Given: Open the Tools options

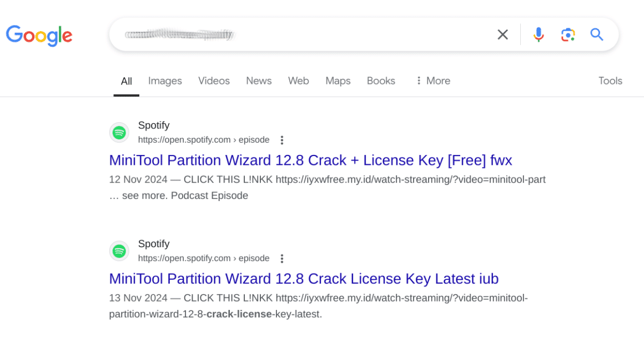Looking at the screenshot, I should (x=610, y=81).
